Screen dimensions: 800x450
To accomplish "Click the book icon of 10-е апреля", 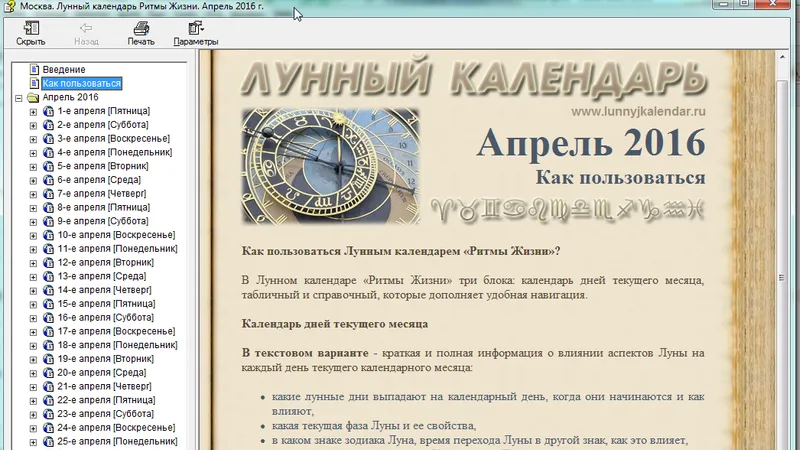I will click(48, 235).
